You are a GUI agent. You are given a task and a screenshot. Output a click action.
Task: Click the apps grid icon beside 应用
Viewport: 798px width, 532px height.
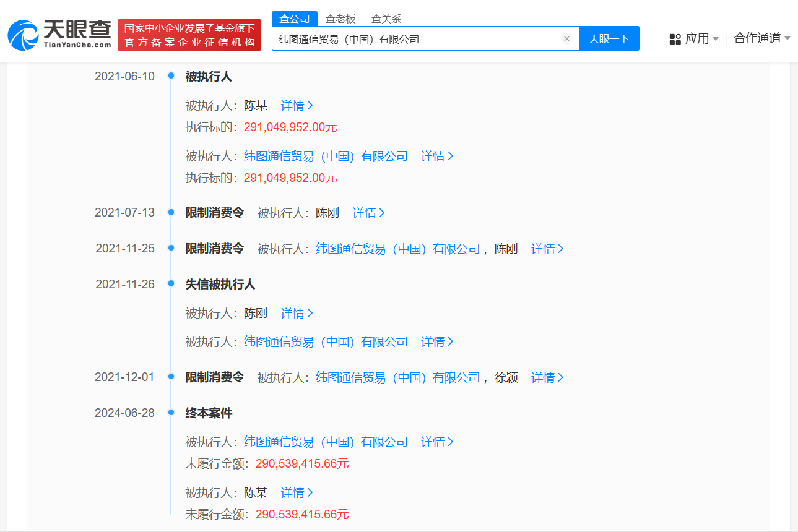(674, 38)
